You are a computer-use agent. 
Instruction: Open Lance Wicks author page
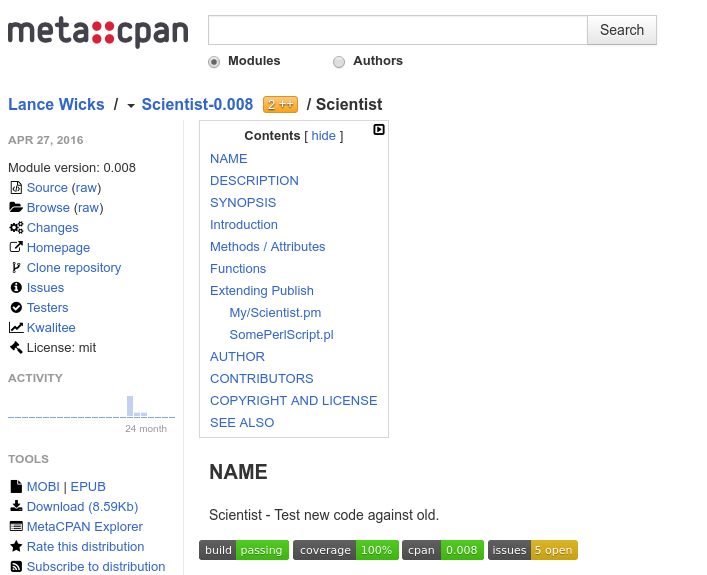click(56, 105)
